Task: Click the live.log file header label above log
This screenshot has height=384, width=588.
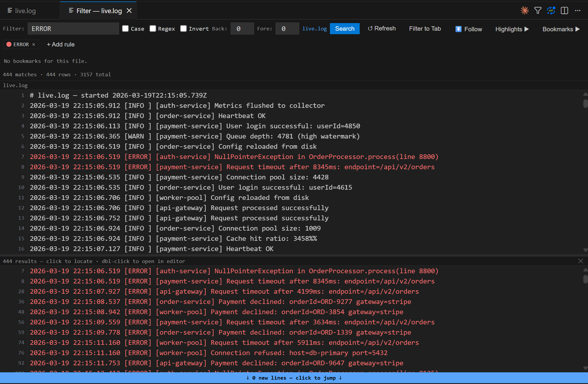Action: click(x=15, y=85)
